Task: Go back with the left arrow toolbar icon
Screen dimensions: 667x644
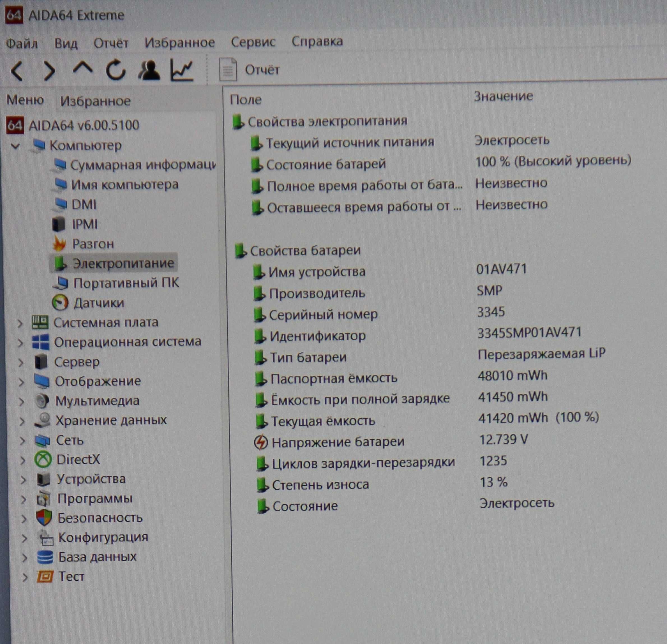Action: (17, 71)
